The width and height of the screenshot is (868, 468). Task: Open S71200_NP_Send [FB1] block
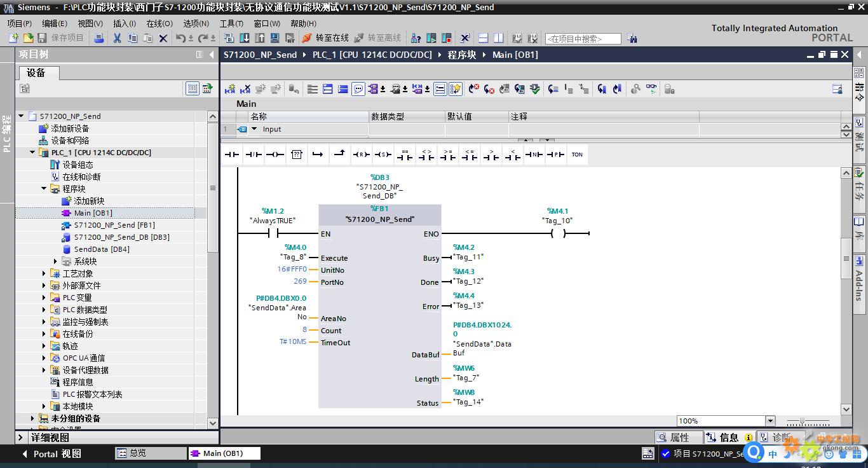point(114,225)
